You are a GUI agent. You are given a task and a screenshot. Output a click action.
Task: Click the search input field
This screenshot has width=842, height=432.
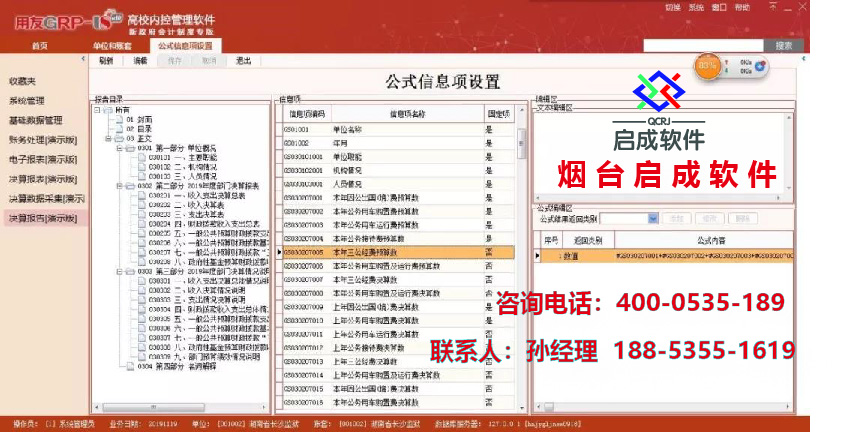click(703, 46)
